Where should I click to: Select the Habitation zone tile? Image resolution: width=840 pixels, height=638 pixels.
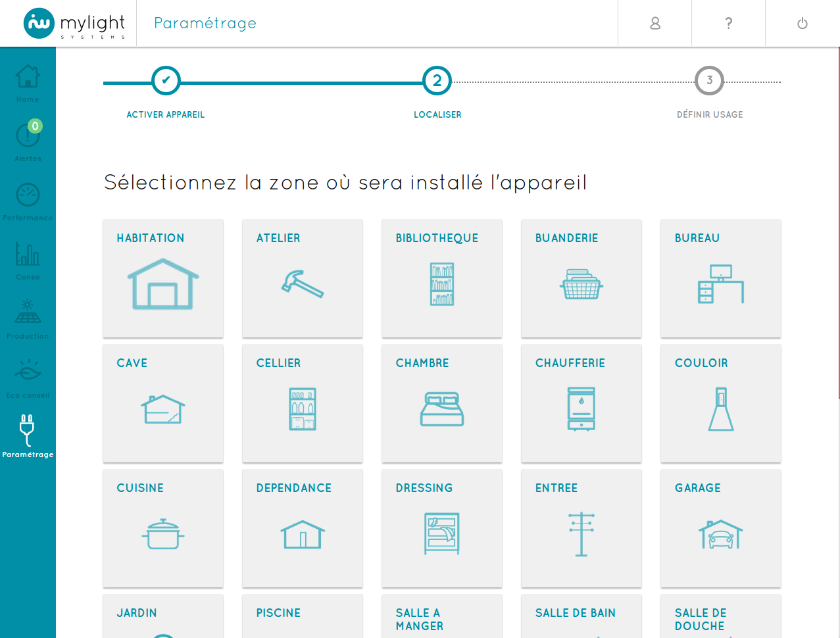163,278
